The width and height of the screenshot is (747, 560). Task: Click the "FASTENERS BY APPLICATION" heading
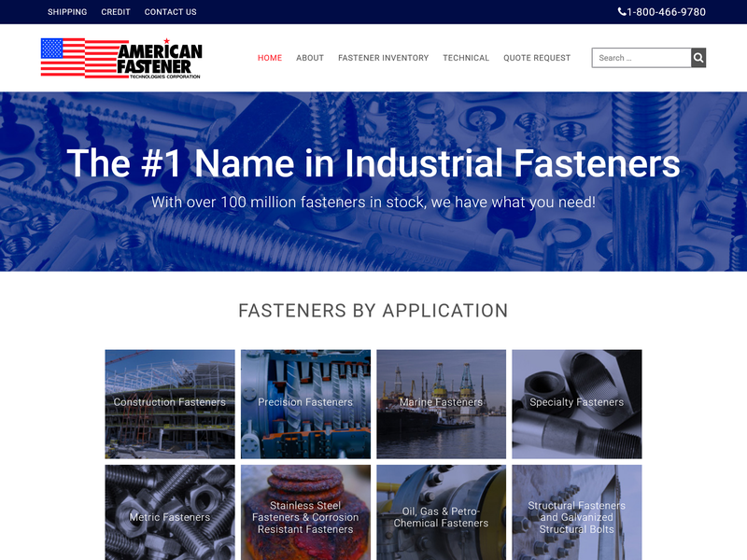point(373,311)
